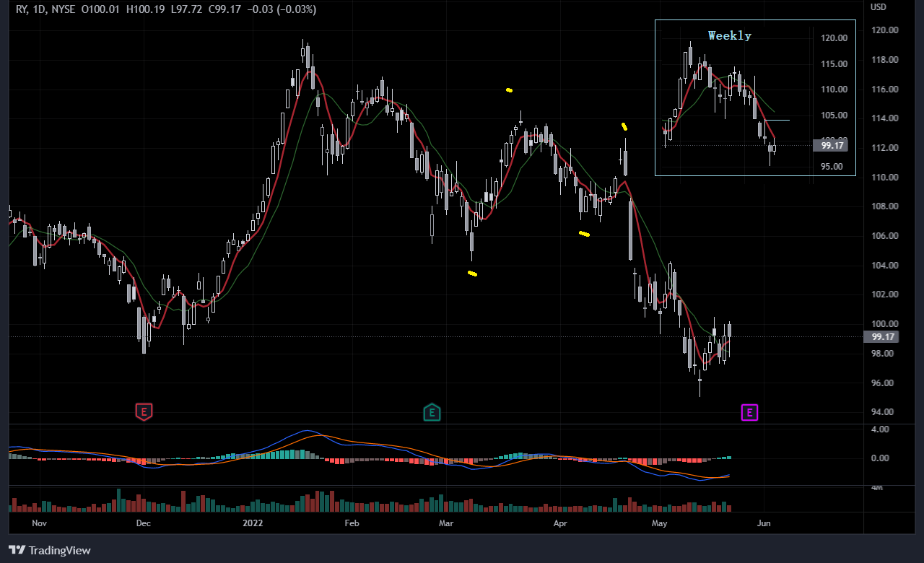Click the USD currency label

click(x=879, y=7)
